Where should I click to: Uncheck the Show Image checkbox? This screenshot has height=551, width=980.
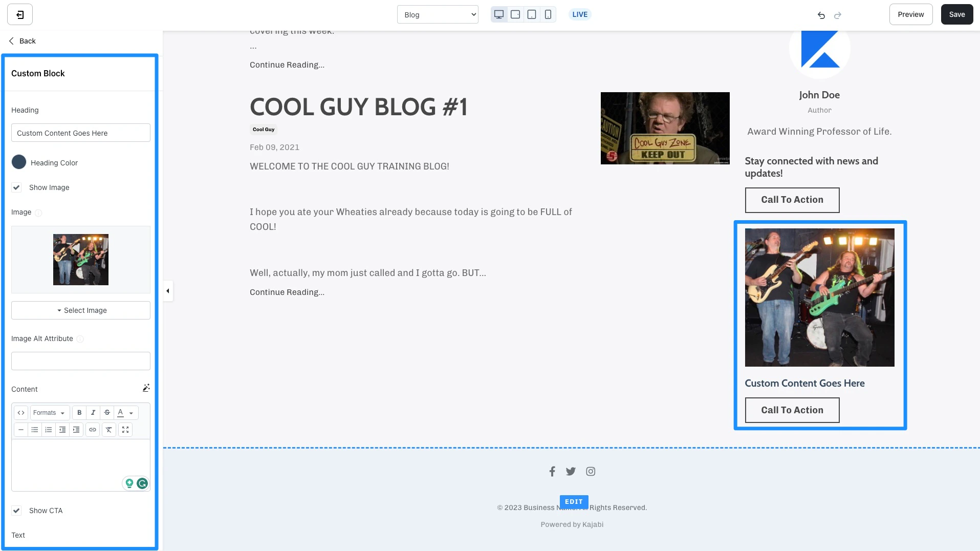point(17,187)
